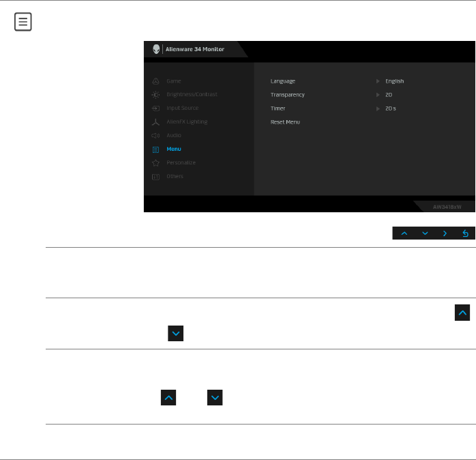Select the Input Source icon
This screenshot has width=476, height=460.
155,108
